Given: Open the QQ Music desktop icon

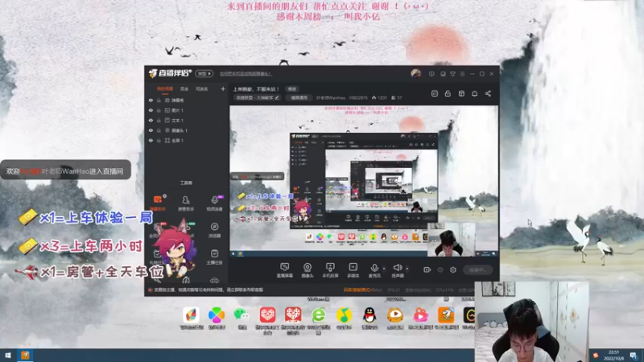Looking at the screenshot, I should point(344,319).
